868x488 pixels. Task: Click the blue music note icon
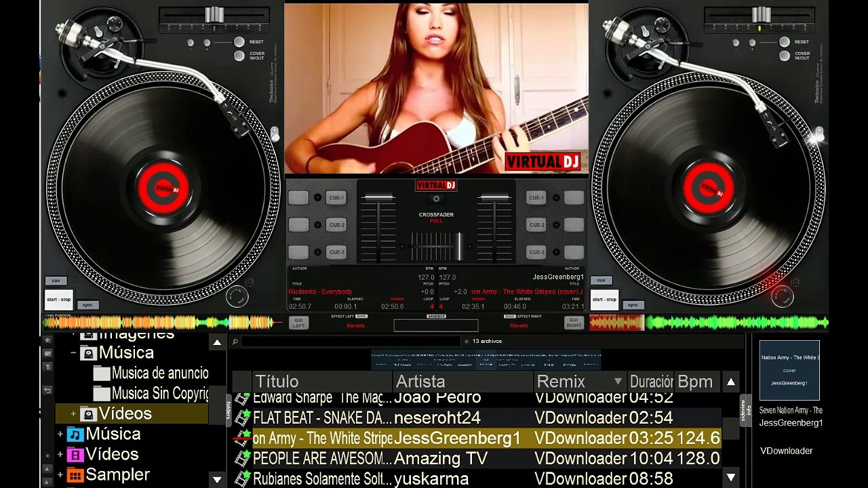[x=75, y=434]
